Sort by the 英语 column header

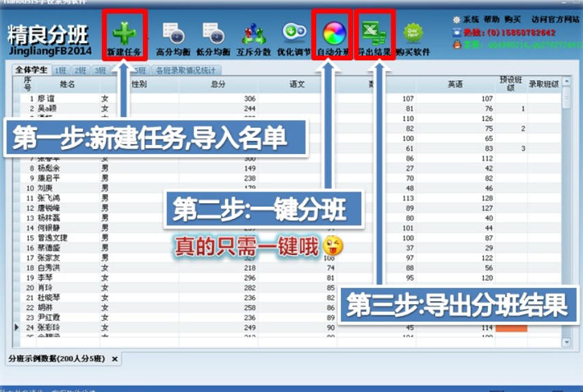coord(455,84)
